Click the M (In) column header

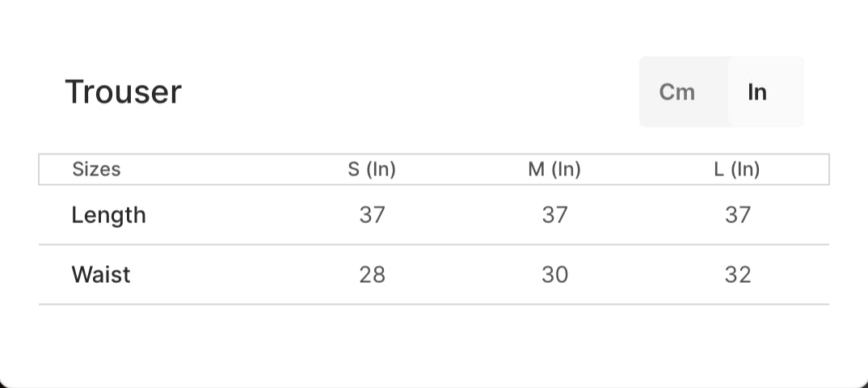pos(554,169)
